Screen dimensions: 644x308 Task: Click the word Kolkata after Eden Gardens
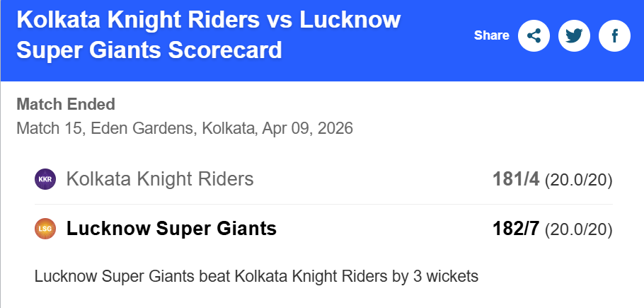coord(229,129)
